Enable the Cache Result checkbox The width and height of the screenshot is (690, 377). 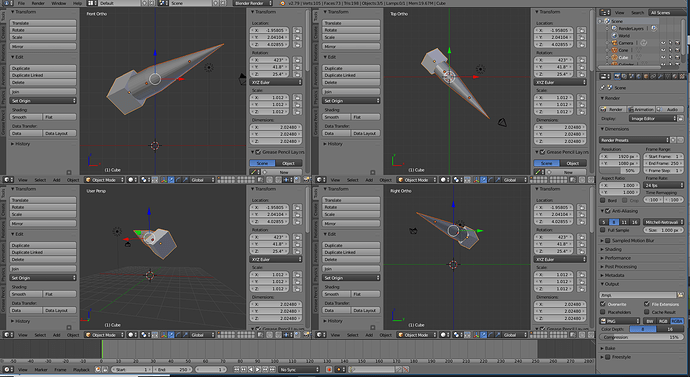647,312
